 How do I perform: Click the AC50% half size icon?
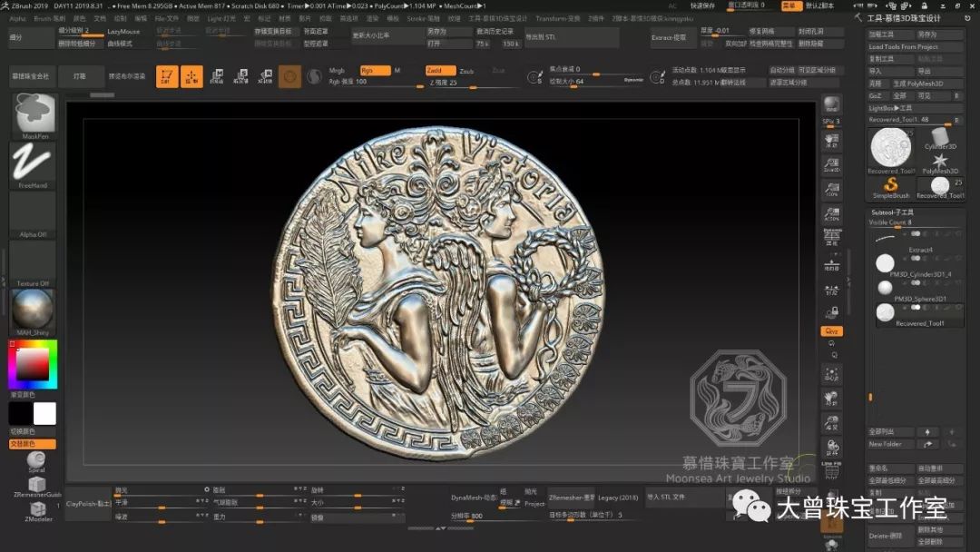(832, 213)
